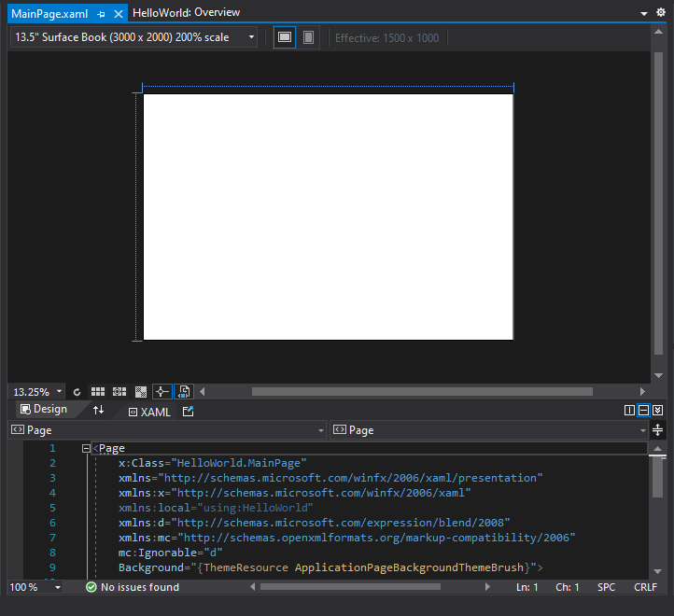The width and height of the screenshot is (674, 616).
Task: Click the editor vertical scroll down arrow
Action: point(658,571)
